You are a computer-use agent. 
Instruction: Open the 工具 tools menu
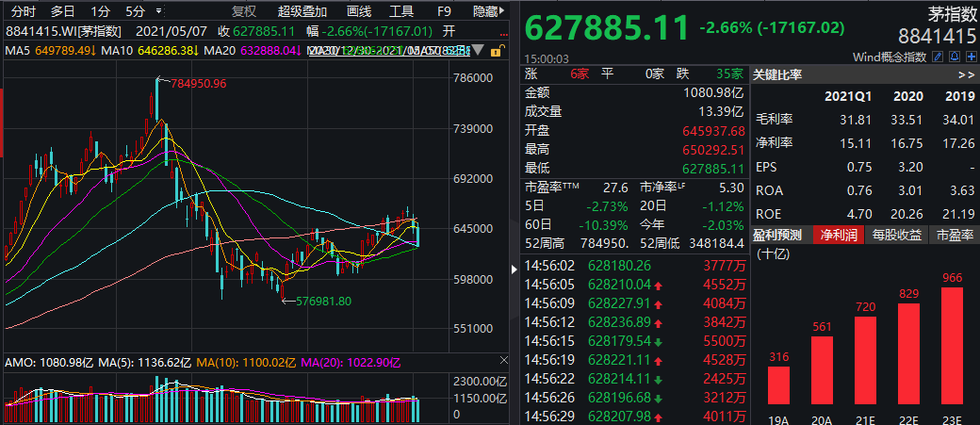pyautogui.click(x=401, y=11)
